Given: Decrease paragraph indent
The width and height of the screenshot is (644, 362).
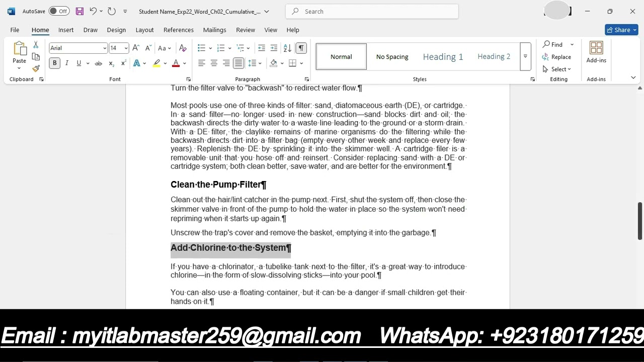Looking at the screenshot, I should (262, 48).
